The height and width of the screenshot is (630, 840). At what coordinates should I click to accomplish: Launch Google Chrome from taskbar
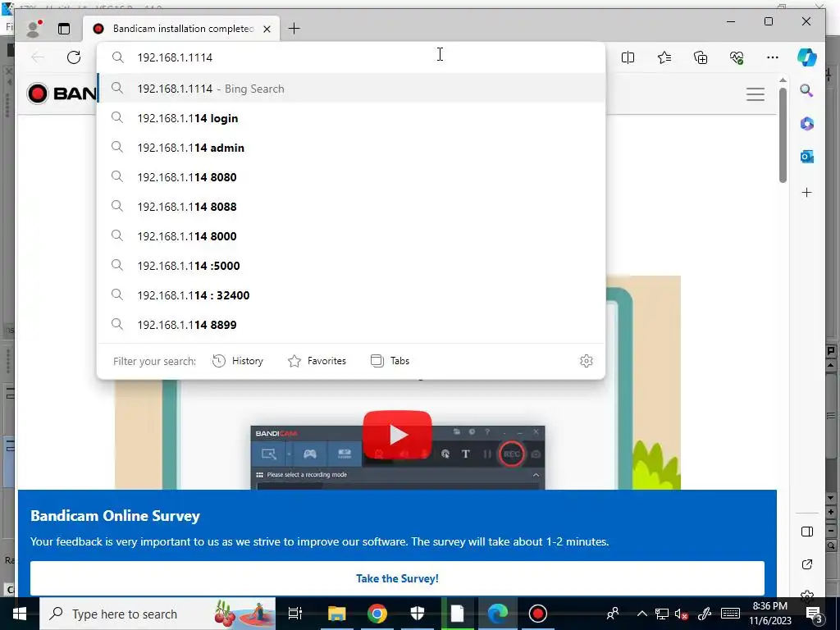tap(377, 614)
